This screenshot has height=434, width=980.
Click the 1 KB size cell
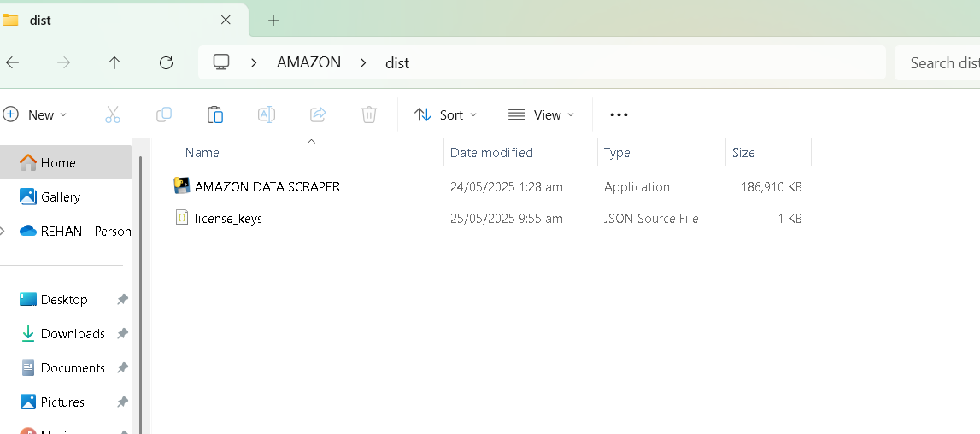click(790, 218)
